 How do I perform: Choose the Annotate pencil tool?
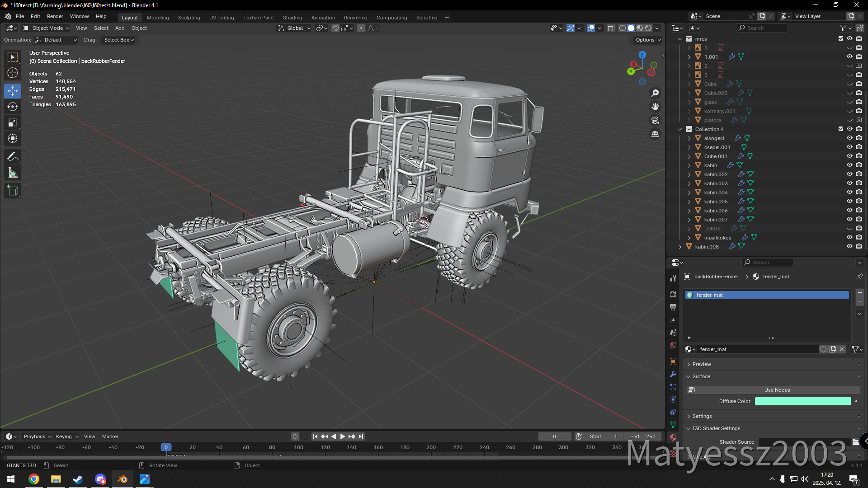pos(13,157)
